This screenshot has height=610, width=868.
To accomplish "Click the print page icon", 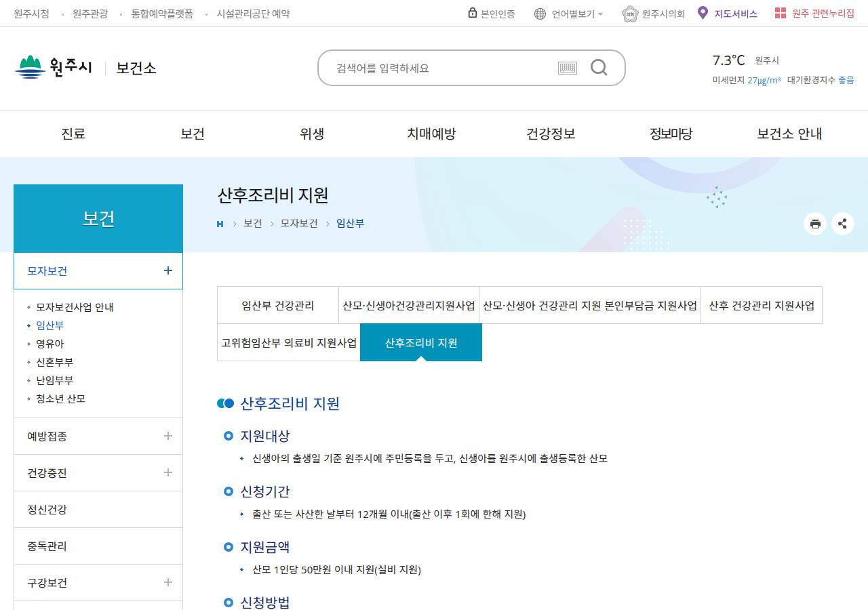I will coord(815,224).
